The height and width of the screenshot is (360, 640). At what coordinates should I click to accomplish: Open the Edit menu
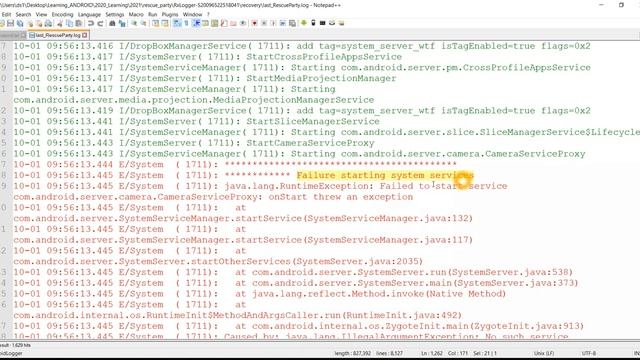click(x=7, y=14)
